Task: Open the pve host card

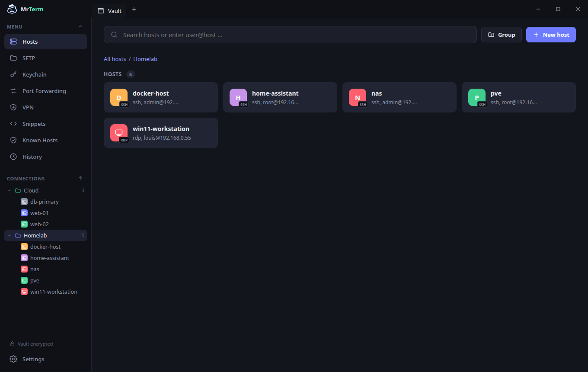Action: [519, 97]
